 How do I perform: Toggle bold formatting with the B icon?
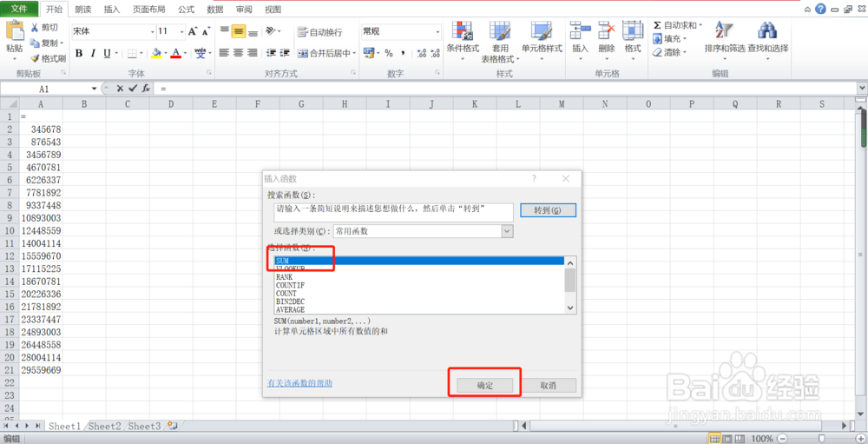[x=79, y=53]
